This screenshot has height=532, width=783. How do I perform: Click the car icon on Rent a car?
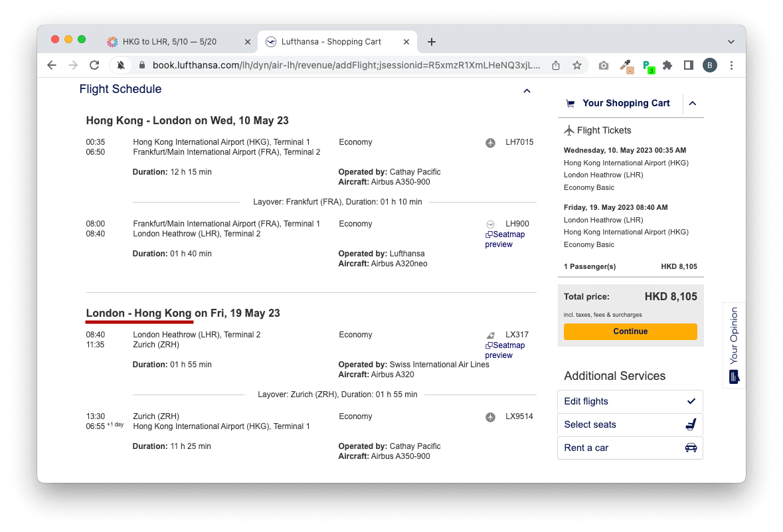[691, 448]
